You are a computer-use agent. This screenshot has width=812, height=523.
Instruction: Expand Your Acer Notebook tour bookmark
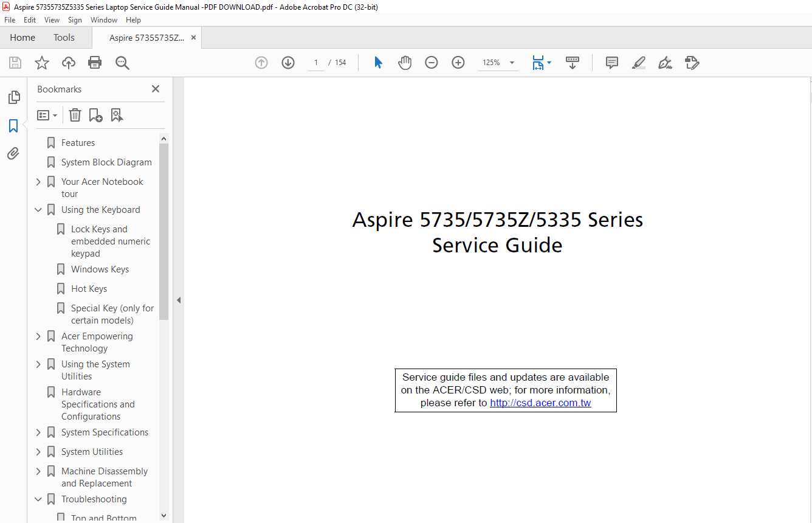point(38,182)
